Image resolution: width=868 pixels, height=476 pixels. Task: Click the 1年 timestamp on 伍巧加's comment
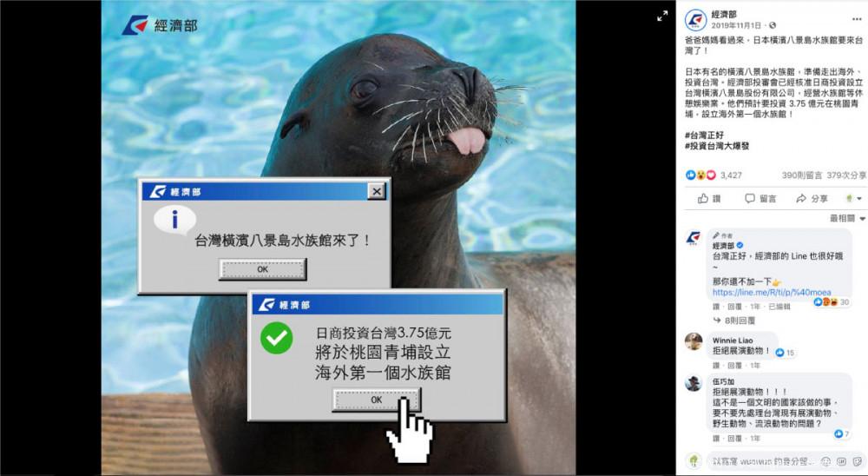point(755,439)
